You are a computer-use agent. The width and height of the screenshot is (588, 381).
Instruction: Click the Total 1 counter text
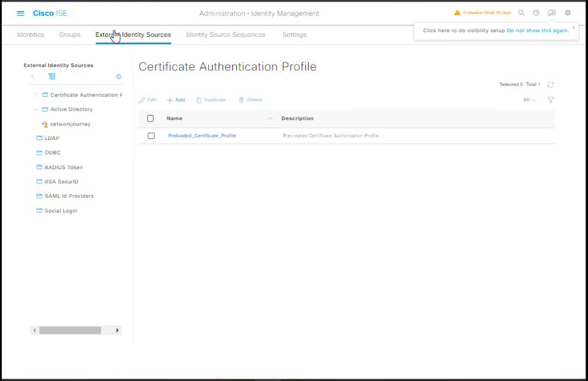click(x=533, y=85)
